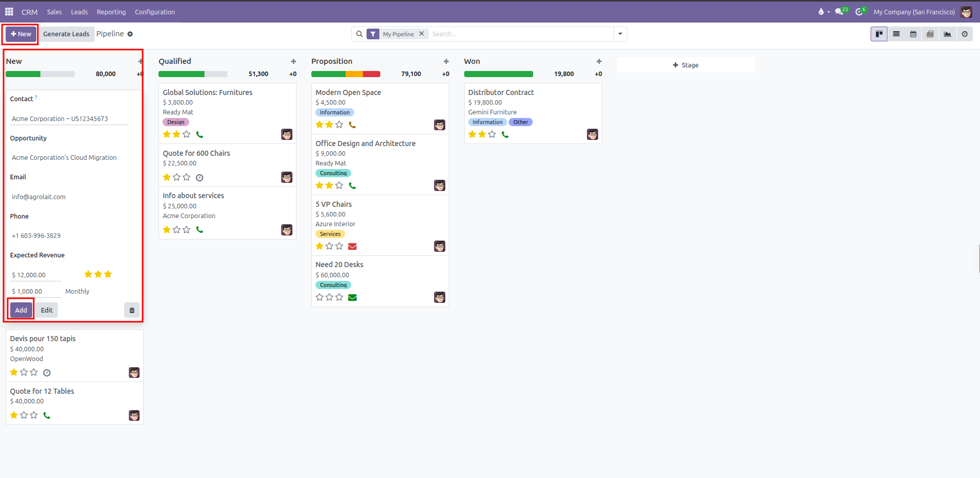Click Add to save the new lead
The height and width of the screenshot is (478, 980).
tap(21, 310)
